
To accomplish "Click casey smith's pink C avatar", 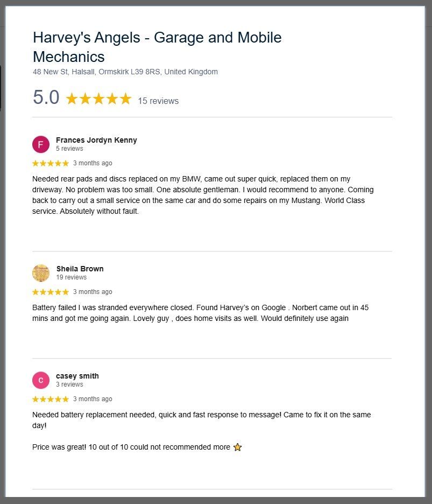I will click(x=41, y=380).
